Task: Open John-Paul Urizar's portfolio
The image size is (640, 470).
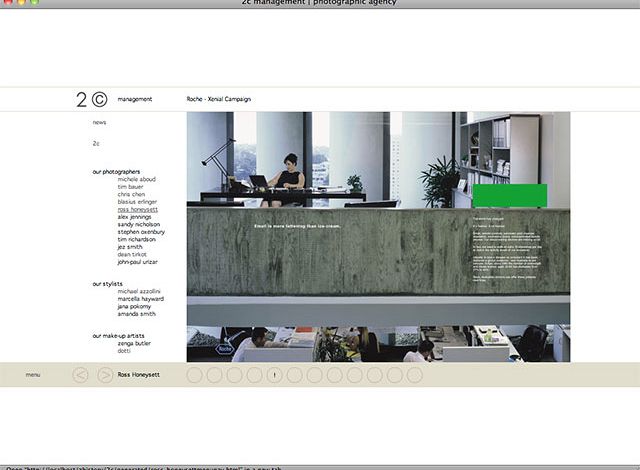Action: pos(139,262)
